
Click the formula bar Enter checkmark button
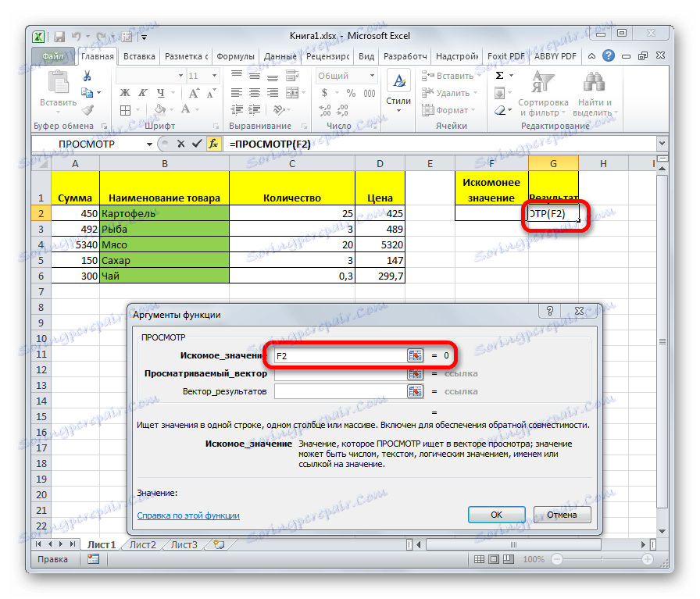(197, 144)
